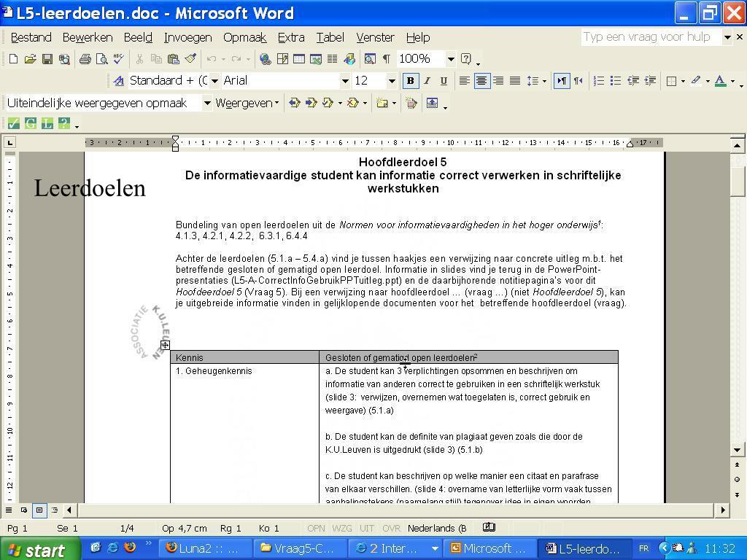Open the Reviewing Pane icon
Image resolution: width=747 pixels, height=560 pixels.
(x=432, y=103)
